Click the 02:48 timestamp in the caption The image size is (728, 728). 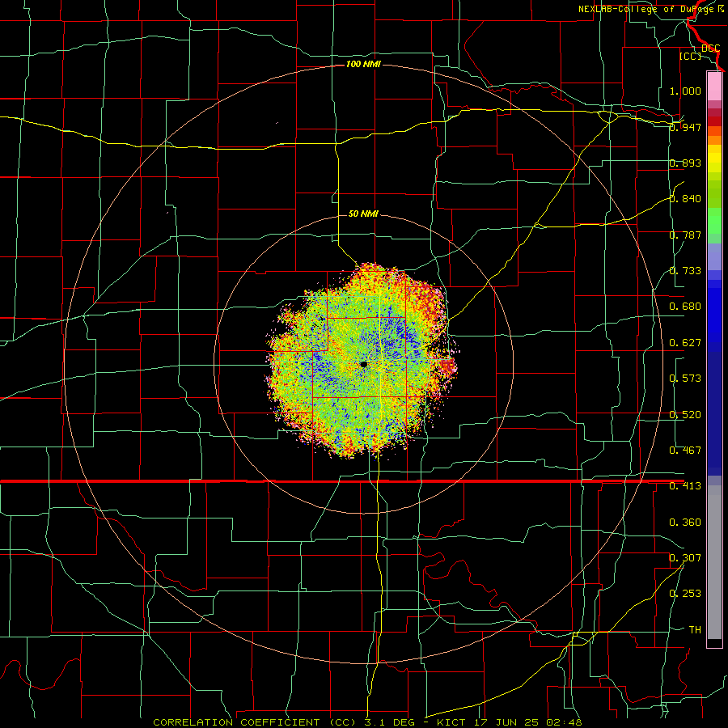click(x=564, y=722)
